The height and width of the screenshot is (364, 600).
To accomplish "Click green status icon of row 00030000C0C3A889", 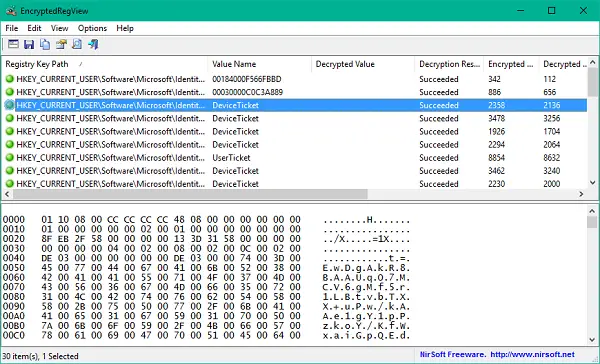I will 10,92.
